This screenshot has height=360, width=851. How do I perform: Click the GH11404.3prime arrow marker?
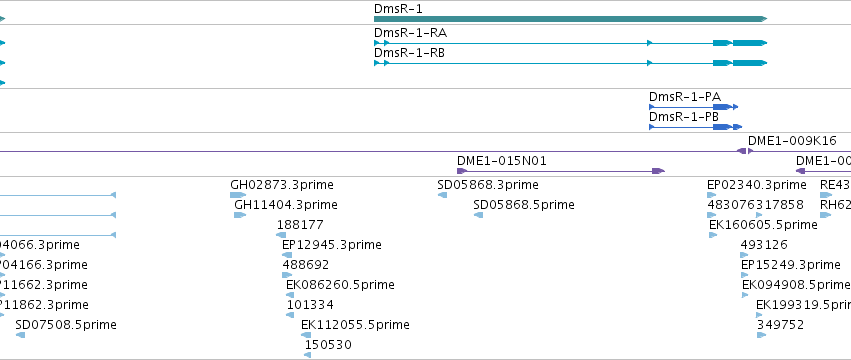240,215
